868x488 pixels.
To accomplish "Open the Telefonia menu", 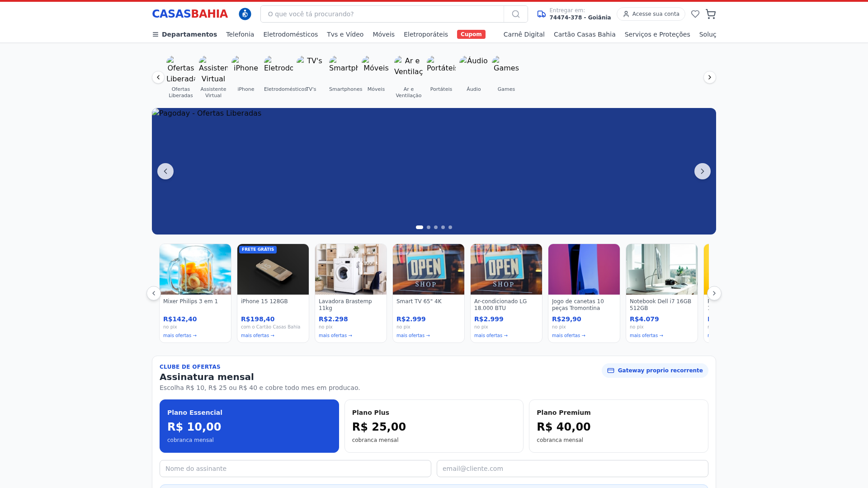I will tap(240, 34).
